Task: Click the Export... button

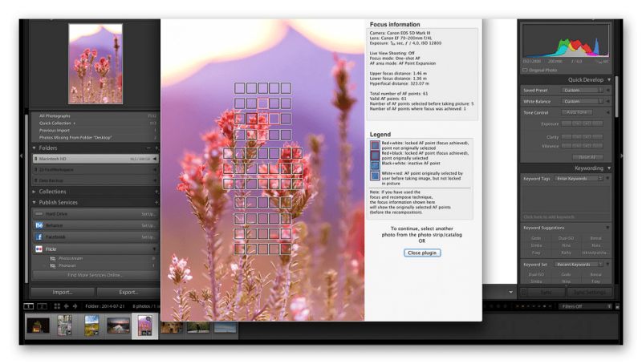Action: [x=128, y=292]
